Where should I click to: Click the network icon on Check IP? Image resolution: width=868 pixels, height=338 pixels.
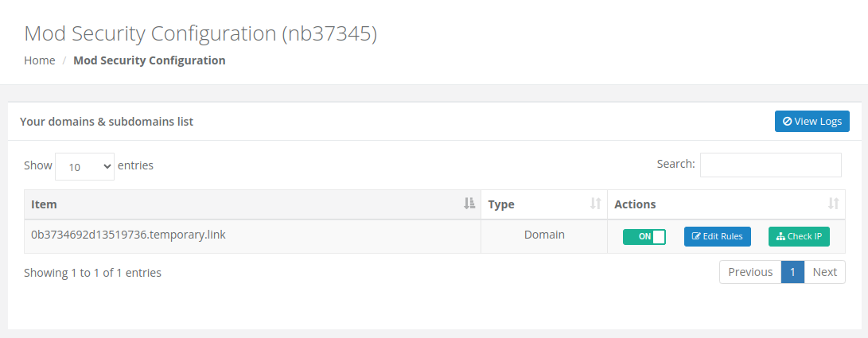(780, 236)
